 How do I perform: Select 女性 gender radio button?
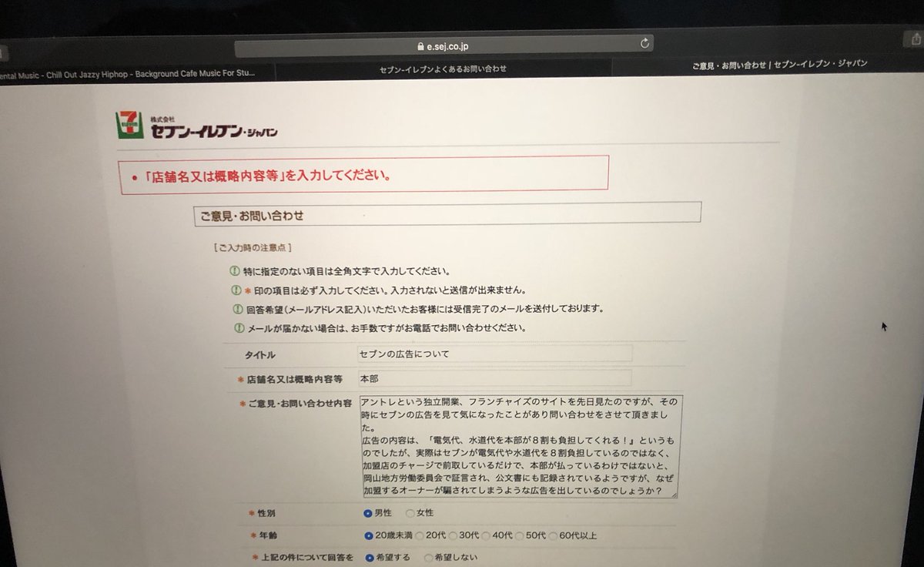[x=410, y=513]
